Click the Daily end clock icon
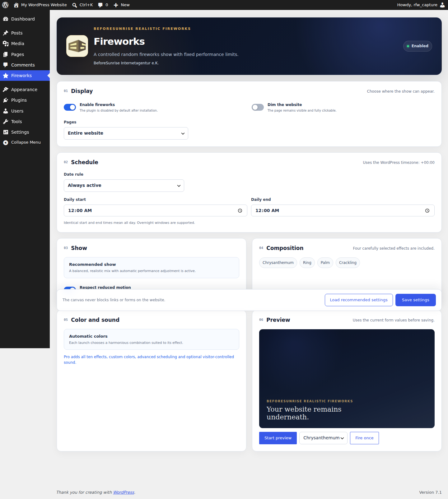The width and height of the screenshot is (448, 499). click(x=427, y=210)
